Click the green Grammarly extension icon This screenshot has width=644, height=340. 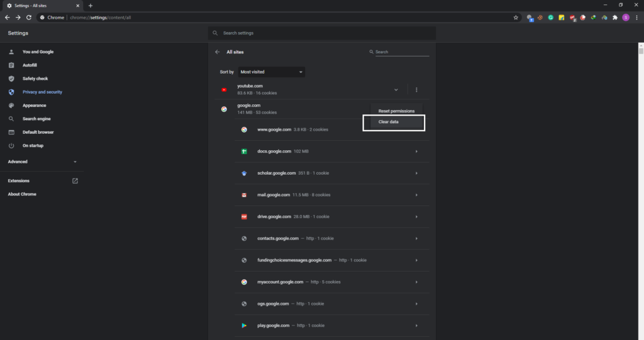tap(551, 18)
